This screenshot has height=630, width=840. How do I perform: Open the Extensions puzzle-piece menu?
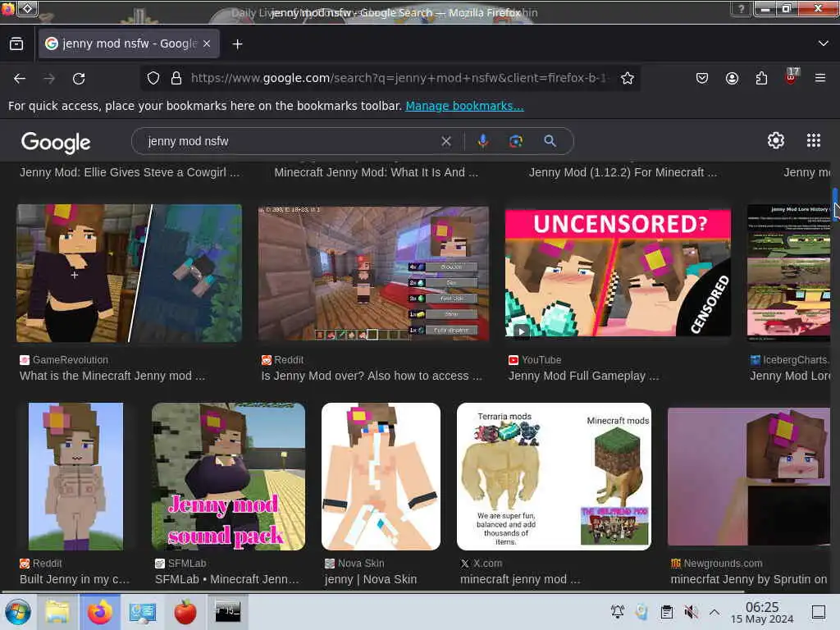pyautogui.click(x=761, y=78)
